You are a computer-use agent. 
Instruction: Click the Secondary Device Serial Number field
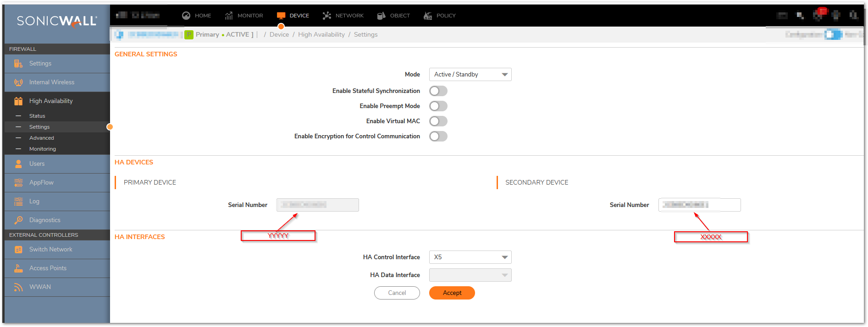pos(699,205)
